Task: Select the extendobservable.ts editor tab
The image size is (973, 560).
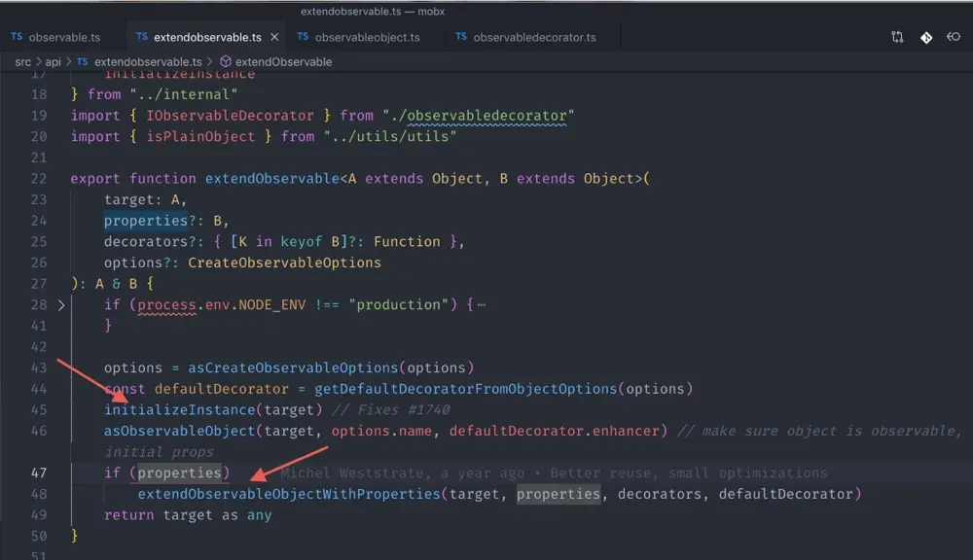Action: [207, 37]
